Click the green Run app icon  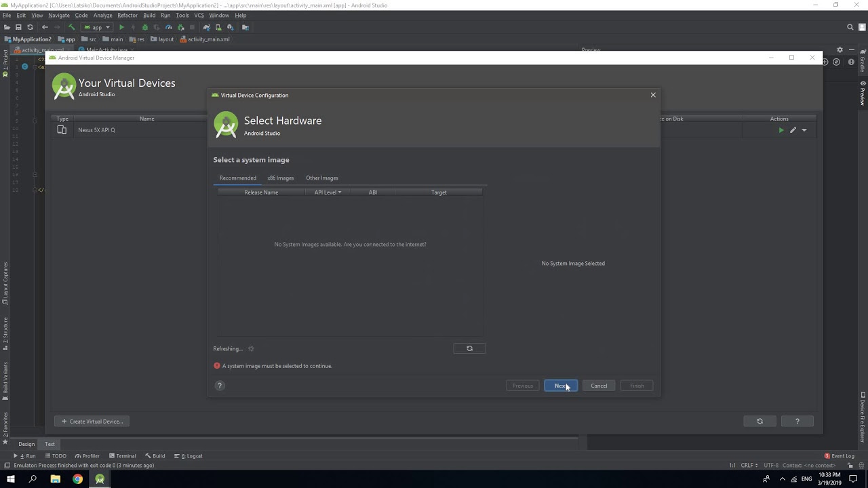121,27
